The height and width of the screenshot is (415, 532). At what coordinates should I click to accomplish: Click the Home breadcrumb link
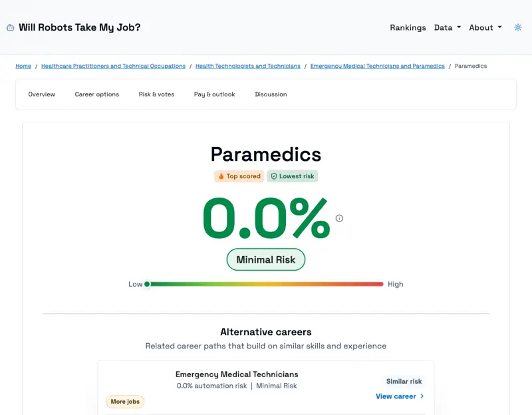(x=23, y=66)
